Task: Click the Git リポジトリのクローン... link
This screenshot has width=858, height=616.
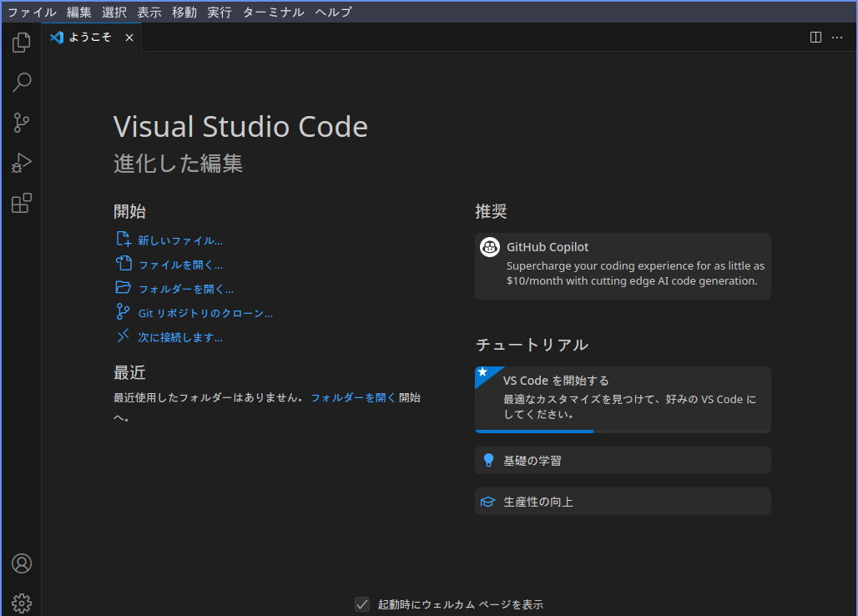Action: 205,313
